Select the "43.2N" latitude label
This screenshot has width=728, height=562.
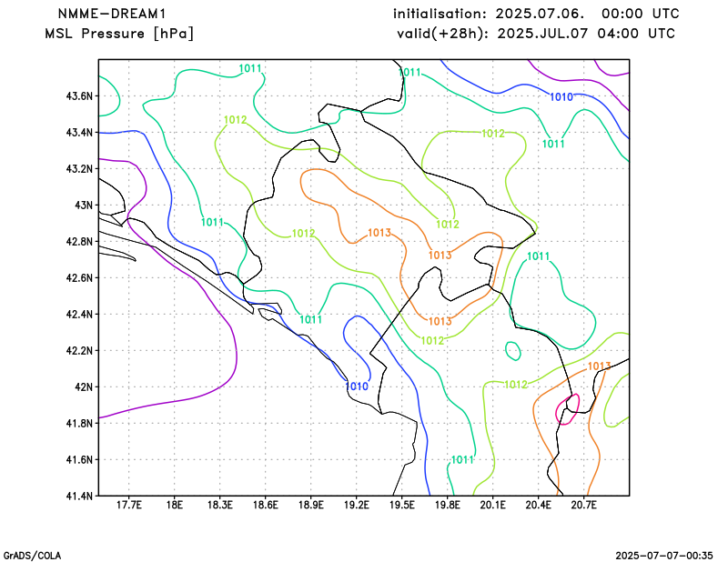pos(79,169)
